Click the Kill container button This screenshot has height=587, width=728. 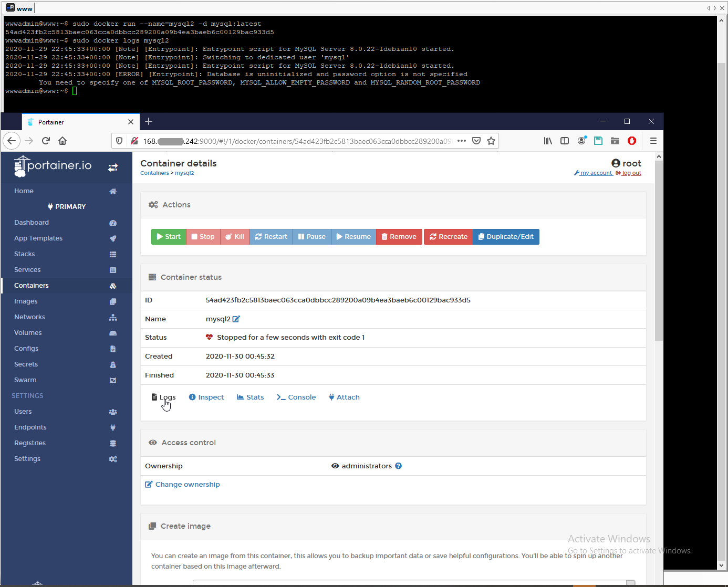coord(235,237)
